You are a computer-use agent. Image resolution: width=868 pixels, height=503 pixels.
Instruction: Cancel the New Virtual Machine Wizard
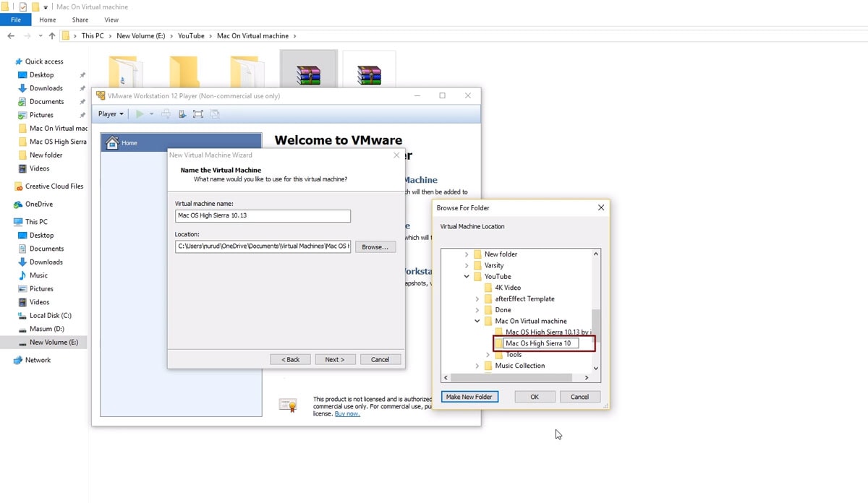pyautogui.click(x=380, y=359)
